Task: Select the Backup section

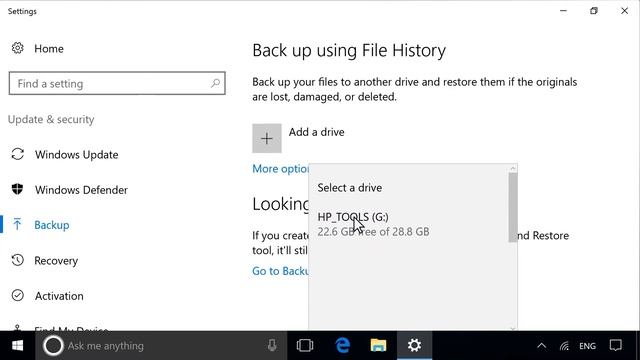Action: [52, 225]
